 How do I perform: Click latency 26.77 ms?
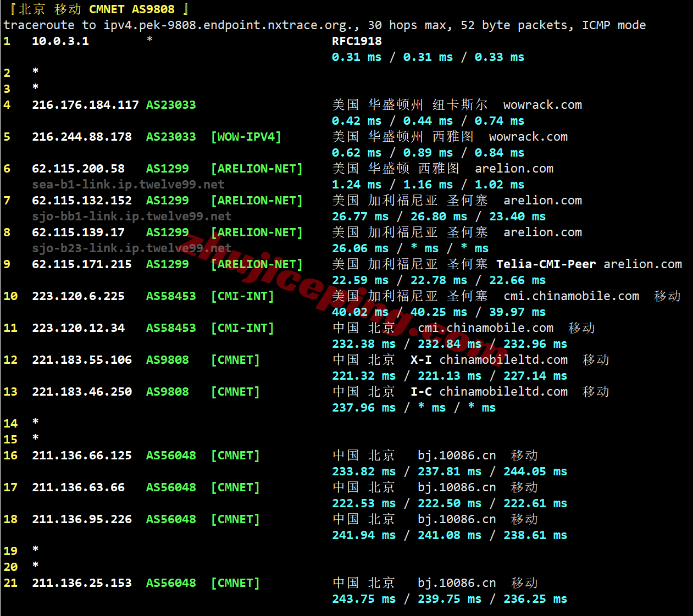[x=360, y=217]
